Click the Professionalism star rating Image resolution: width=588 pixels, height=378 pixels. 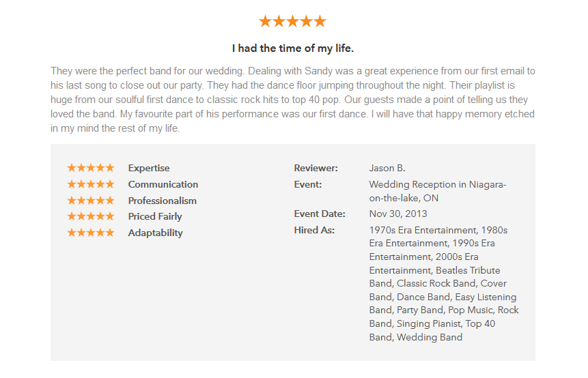91,201
